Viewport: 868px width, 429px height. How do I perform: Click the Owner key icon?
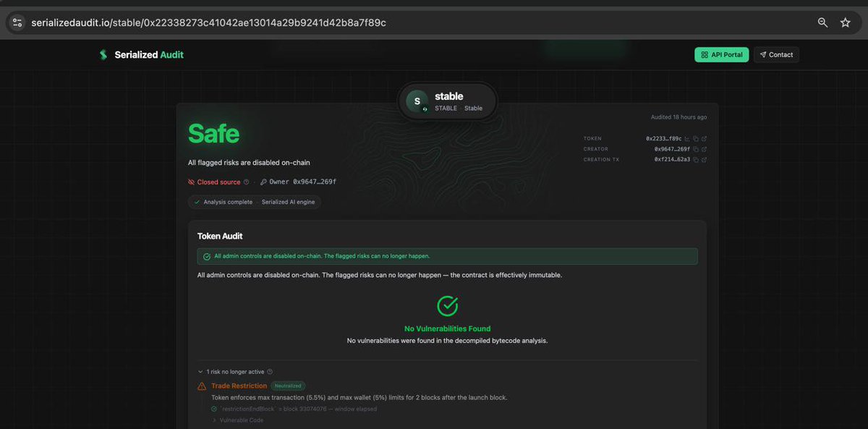[x=263, y=182]
